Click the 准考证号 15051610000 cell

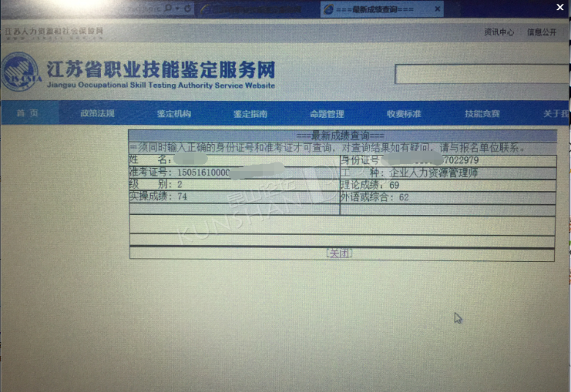coord(234,172)
